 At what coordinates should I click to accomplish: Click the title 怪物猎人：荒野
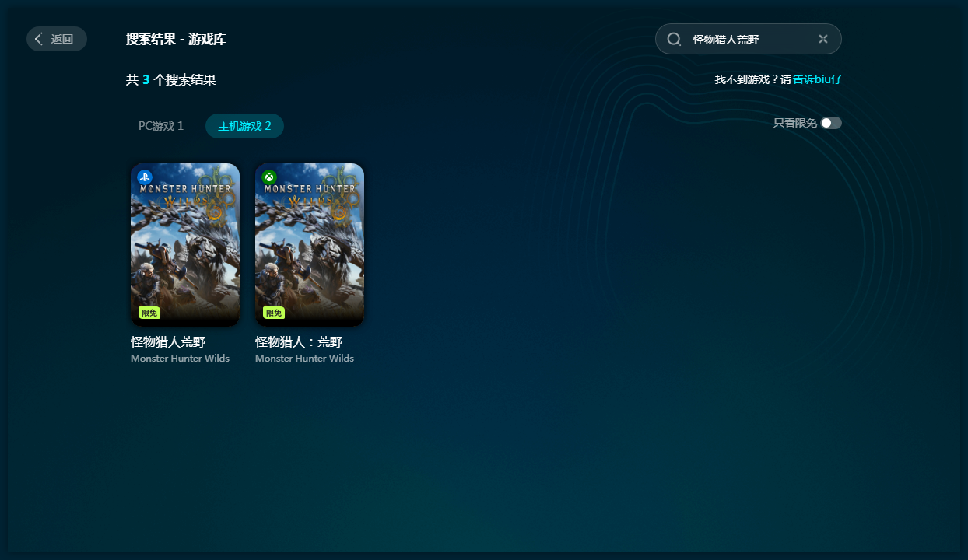299,342
